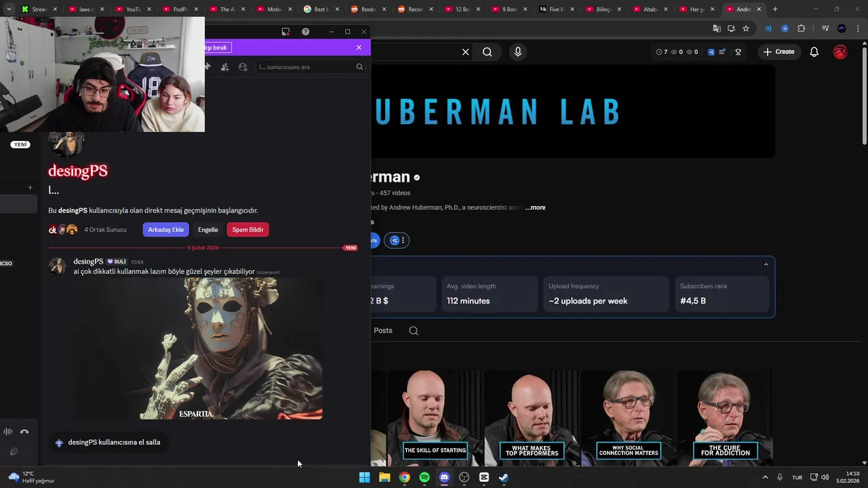Open File Explorer from the taskbar
The image size is (868, 488).
(384, 477)
